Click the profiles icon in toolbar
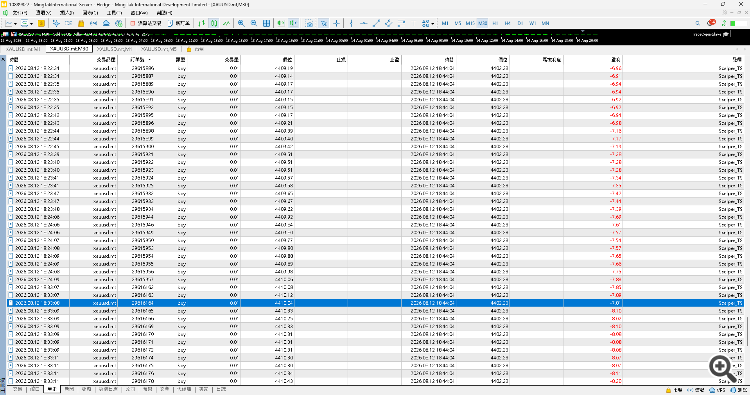Image resolution: width=750 pixels, height=395 pixels. pos(24,23)
